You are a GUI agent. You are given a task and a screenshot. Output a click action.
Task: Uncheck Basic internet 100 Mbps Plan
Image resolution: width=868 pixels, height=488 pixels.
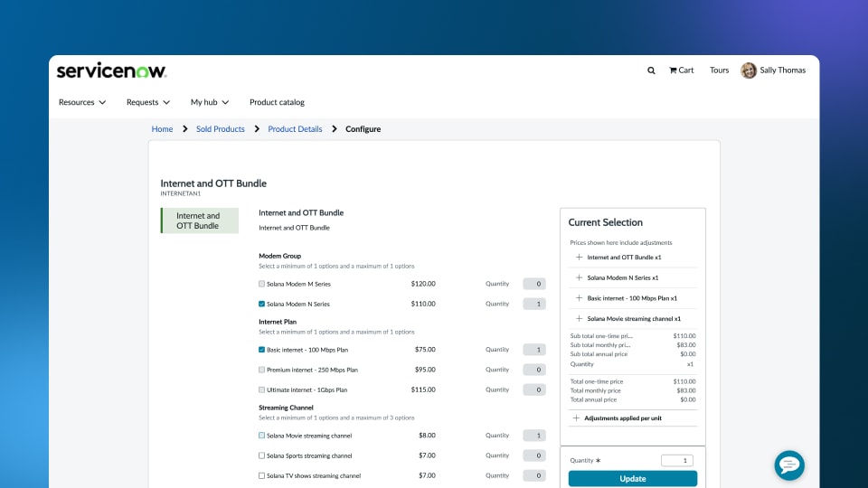coord(262,350)
